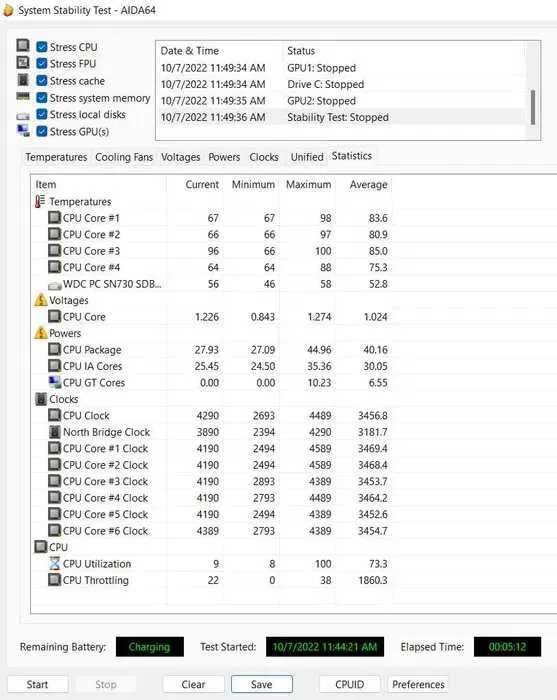557x700 pixels.
Task: Select the 'GPU2: Stopped' log row
Action: click(x=341, y=101)
